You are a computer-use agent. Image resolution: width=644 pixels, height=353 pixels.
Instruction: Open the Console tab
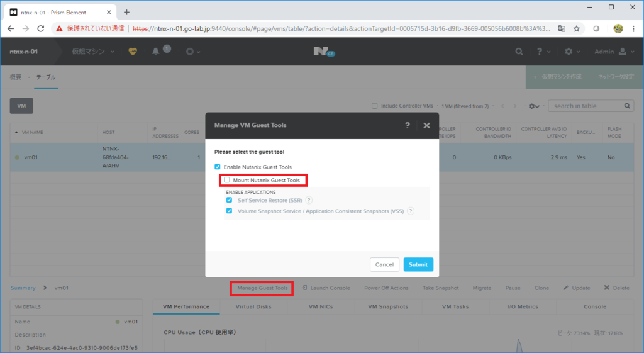(x=595, y=306)
